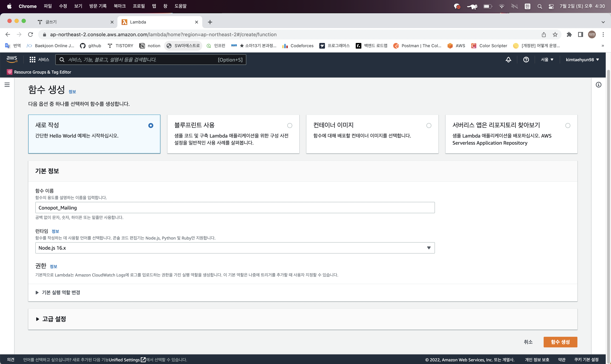Select the 블루프린트 사용 radio option

(x=290, y=126)
